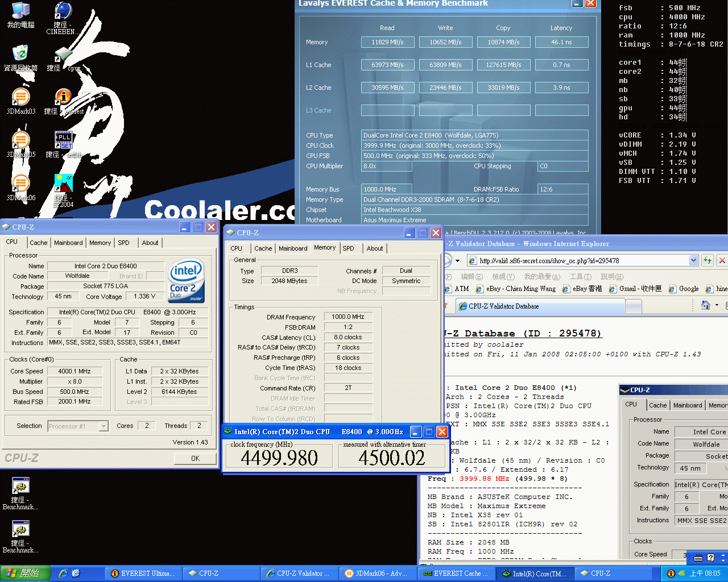Expand the IE address bar dropdown
This screenshot has width=728, height=582.
(693, 260)
